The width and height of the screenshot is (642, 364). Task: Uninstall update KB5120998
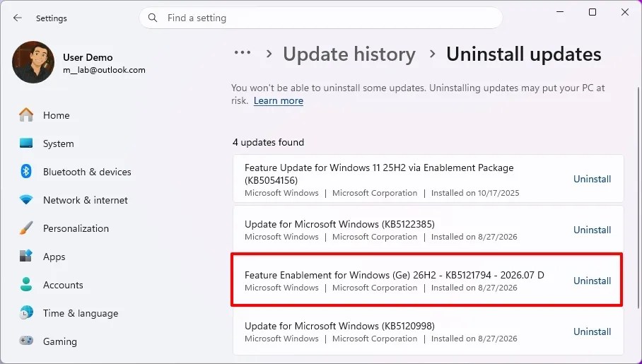592,331
